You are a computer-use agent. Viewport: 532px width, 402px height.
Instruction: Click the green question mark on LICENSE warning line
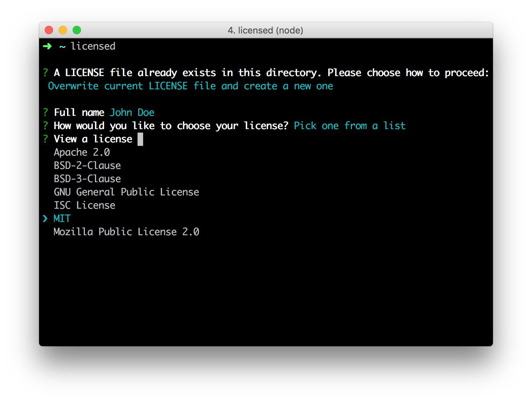[x=45, y=73]
